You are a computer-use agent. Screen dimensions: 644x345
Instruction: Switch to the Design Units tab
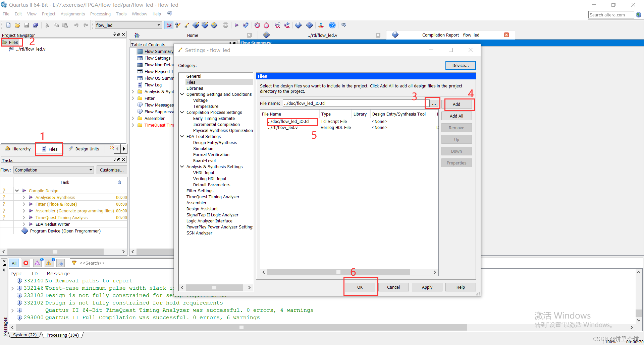coord(84,149)
